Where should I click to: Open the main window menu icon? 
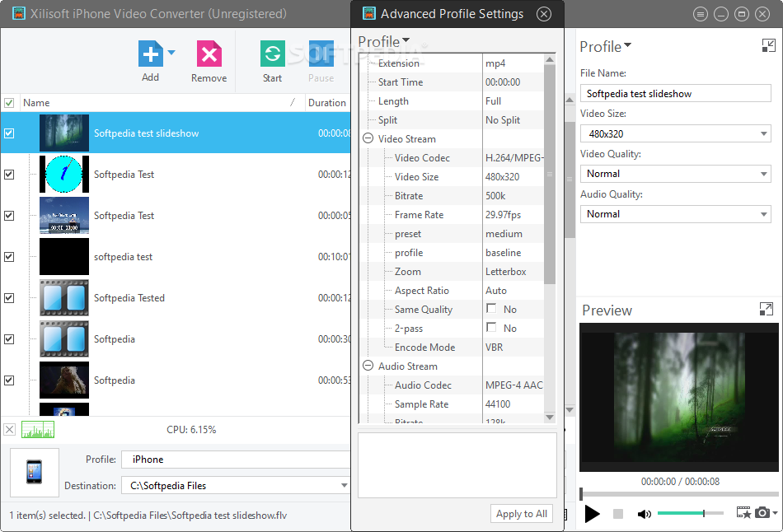[x=701, y=14]
